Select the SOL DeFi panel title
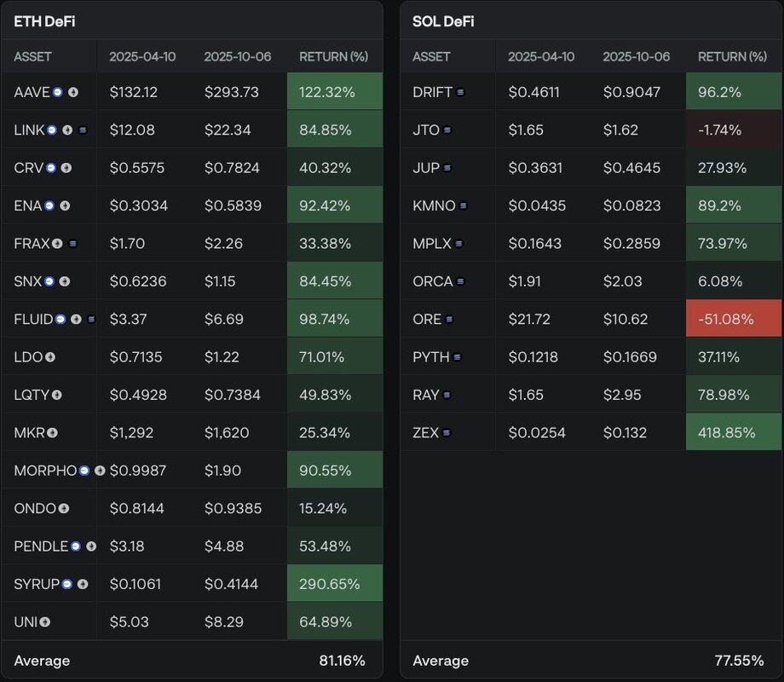 click(x=443, y=21)
